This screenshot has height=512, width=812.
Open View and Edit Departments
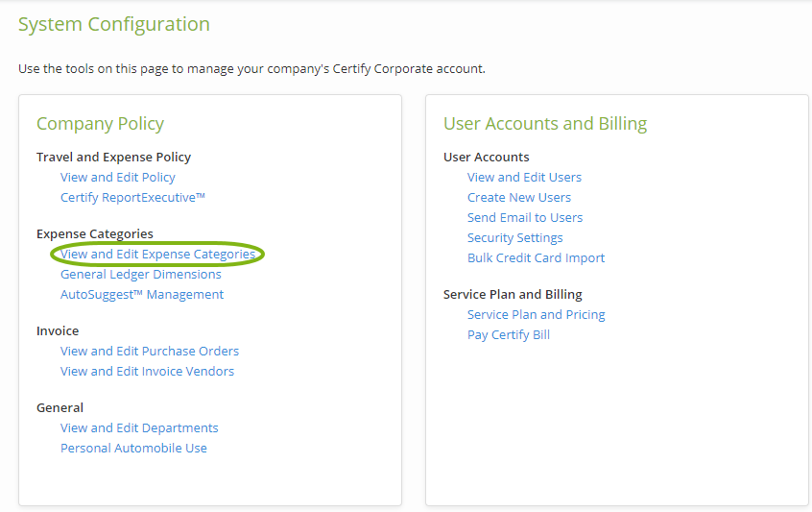[x=139, y=427]
